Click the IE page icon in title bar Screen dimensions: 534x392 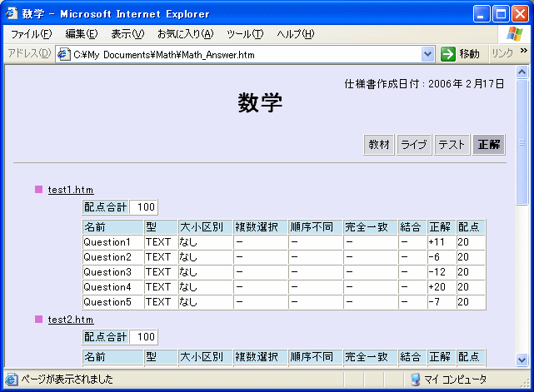pos(12,14)
